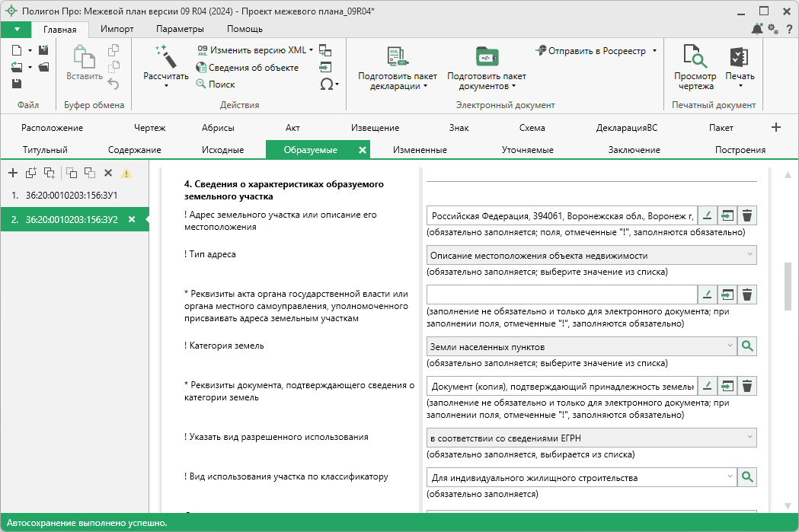Click edit pencil for category document requisites
799x532 pixels.
(x=708, y=386)
